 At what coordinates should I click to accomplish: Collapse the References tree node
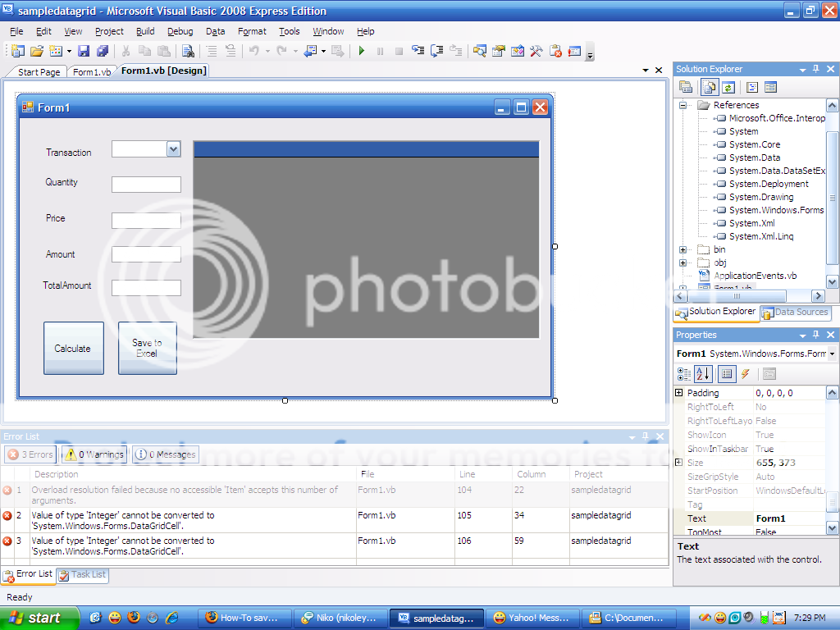[682, 105]
